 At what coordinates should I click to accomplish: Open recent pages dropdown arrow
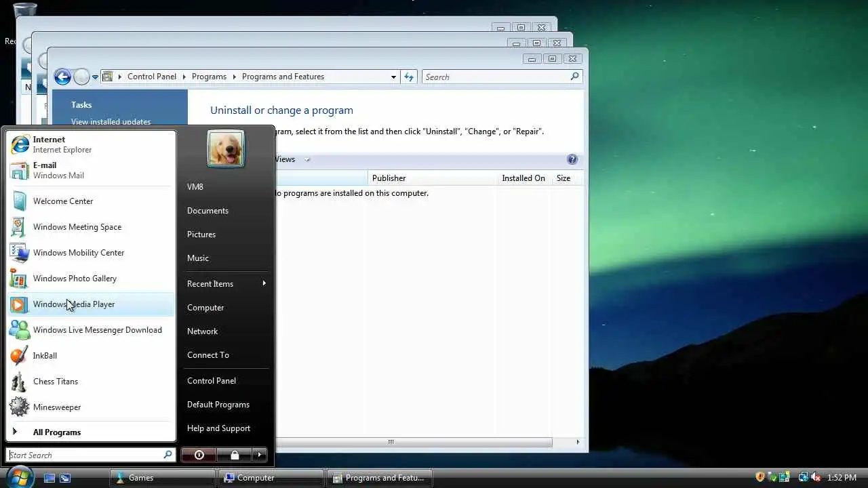(95, 77)
